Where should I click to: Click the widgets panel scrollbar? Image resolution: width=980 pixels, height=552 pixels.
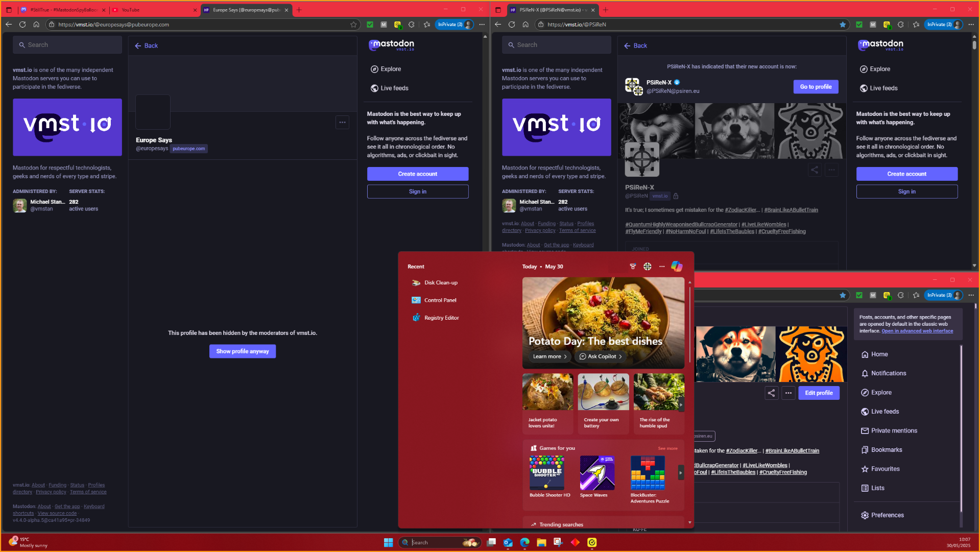tap(689, 324)
